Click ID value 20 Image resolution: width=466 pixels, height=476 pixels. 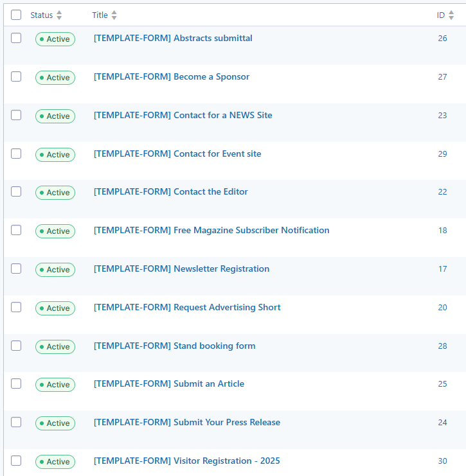click(x=443, y=308)
